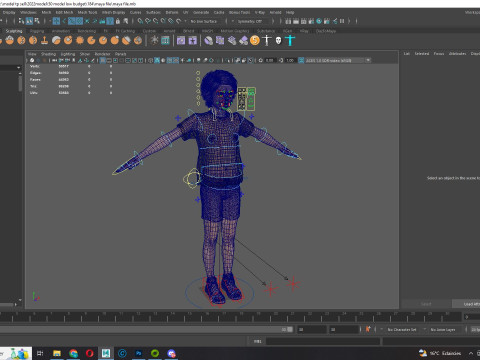Toggle wireframe on shaded in panel toolbar
This screenshot has height=360, width=480.
click(x=169, y=60)
